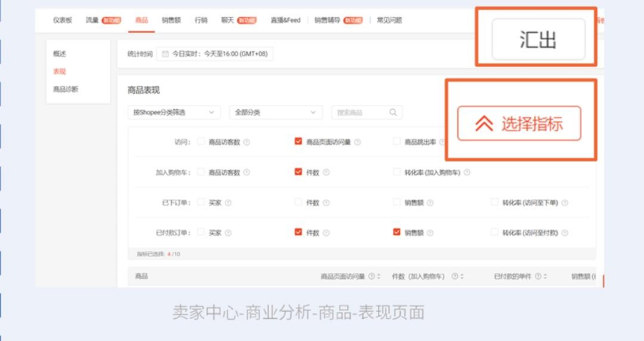Collapse metrics with 选择指标 button
Image resolution: width=644 pixels, height=341 pixels.
[x=519, y=123]
